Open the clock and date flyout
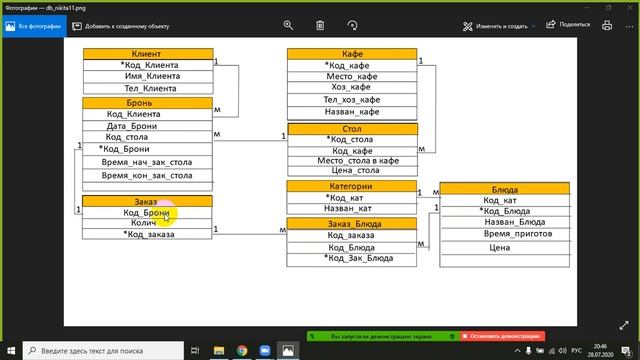Screen dimensions: 640x360 click(x=600, y=351)
